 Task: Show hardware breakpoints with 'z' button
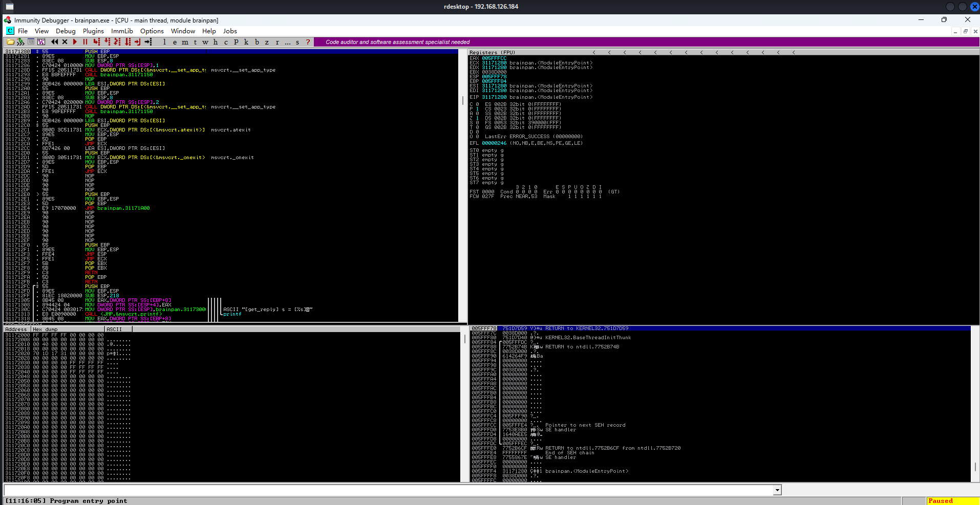pyautogui.click(x=267, y=42)
